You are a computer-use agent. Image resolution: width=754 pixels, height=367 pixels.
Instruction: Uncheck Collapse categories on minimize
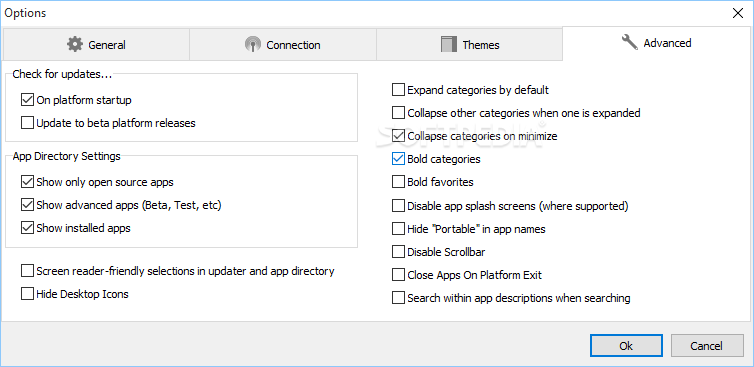point(398,136)
